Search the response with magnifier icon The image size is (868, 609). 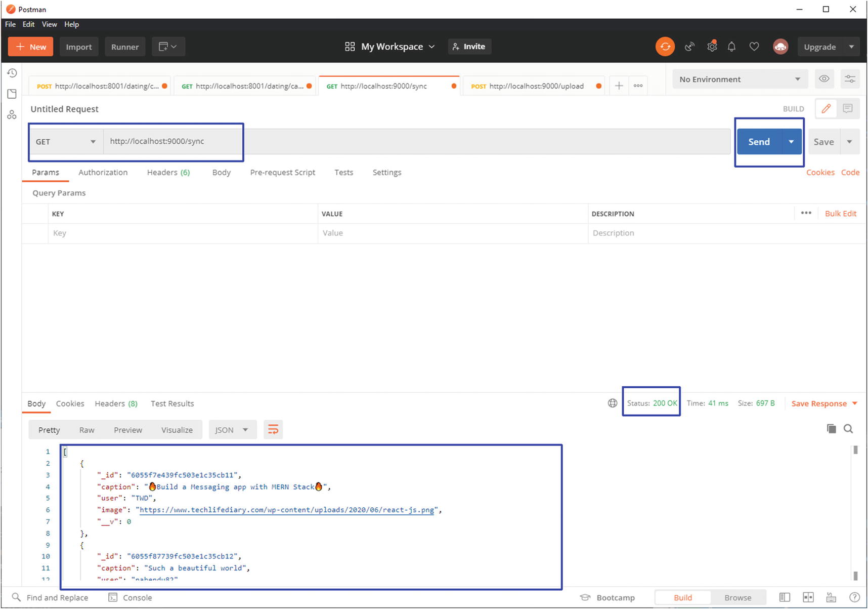[848, 429]
